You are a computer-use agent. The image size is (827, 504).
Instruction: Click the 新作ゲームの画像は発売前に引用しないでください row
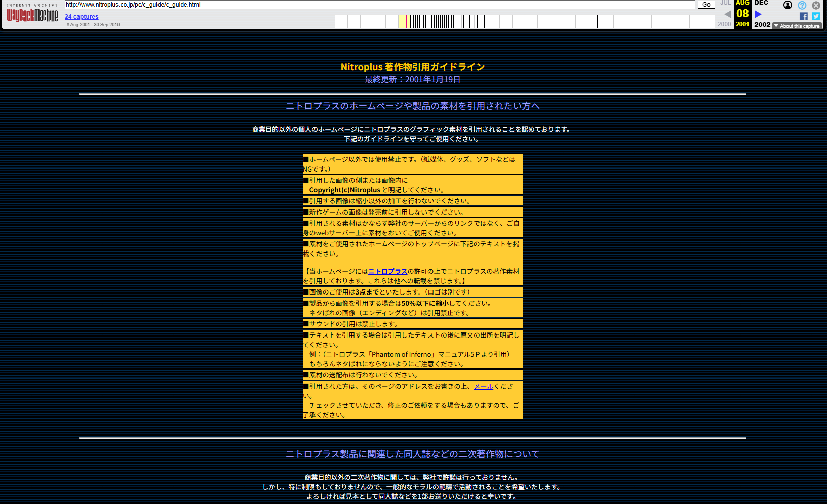(x=413, y=212)
